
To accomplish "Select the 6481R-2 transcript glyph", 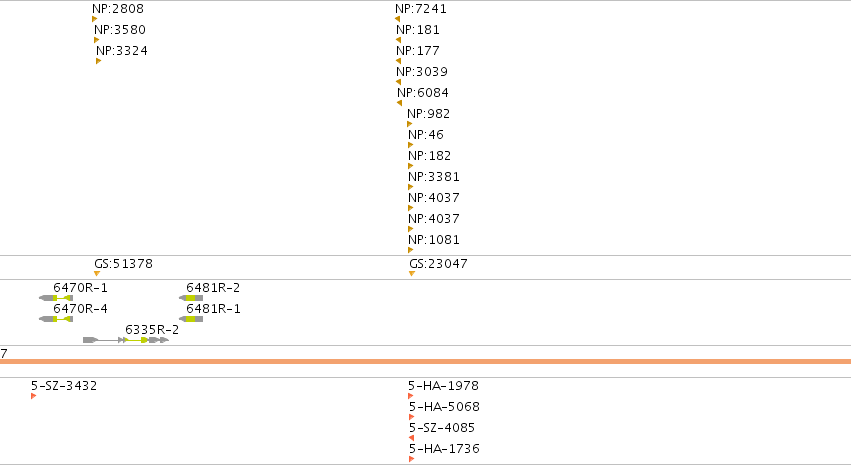I will [191, 298].
